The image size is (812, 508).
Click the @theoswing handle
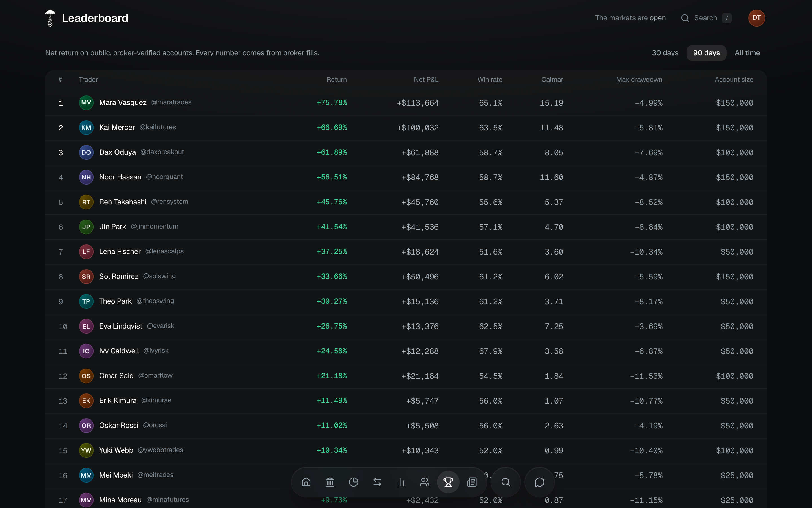[x=155, y=301]
